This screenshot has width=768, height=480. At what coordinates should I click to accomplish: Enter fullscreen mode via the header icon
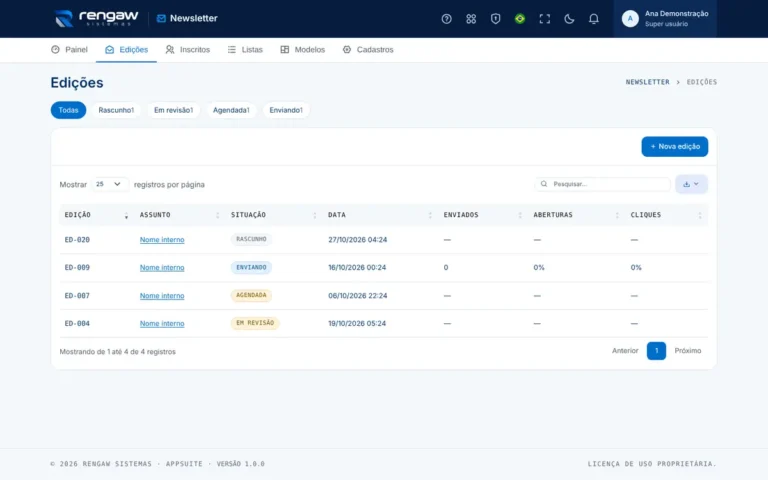544,19
